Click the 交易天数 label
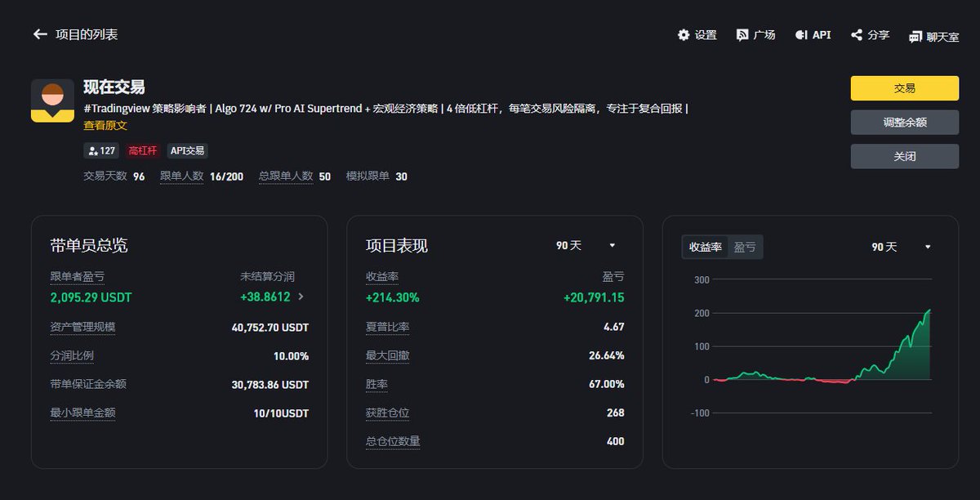 pos(105,176)
